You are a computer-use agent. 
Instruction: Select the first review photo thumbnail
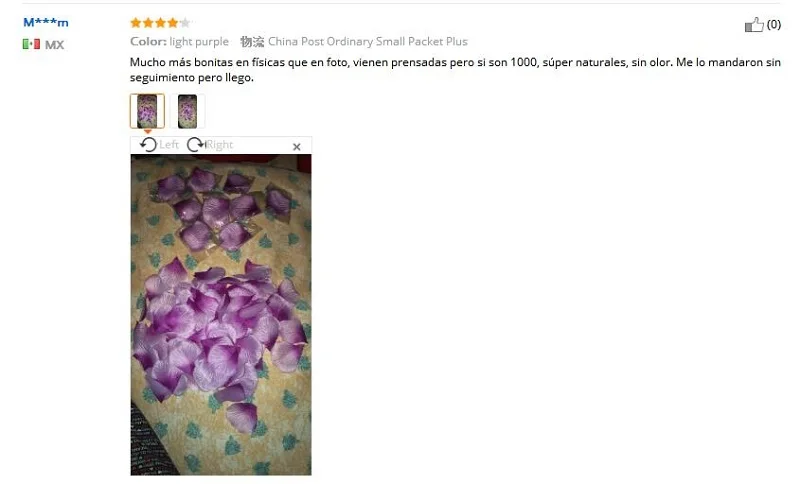click(147, 111)
